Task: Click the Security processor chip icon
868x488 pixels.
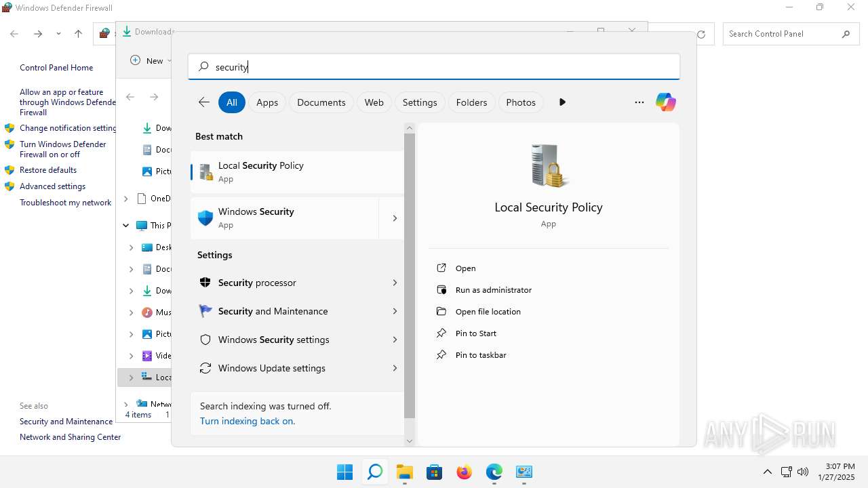Action: (205, 283)
